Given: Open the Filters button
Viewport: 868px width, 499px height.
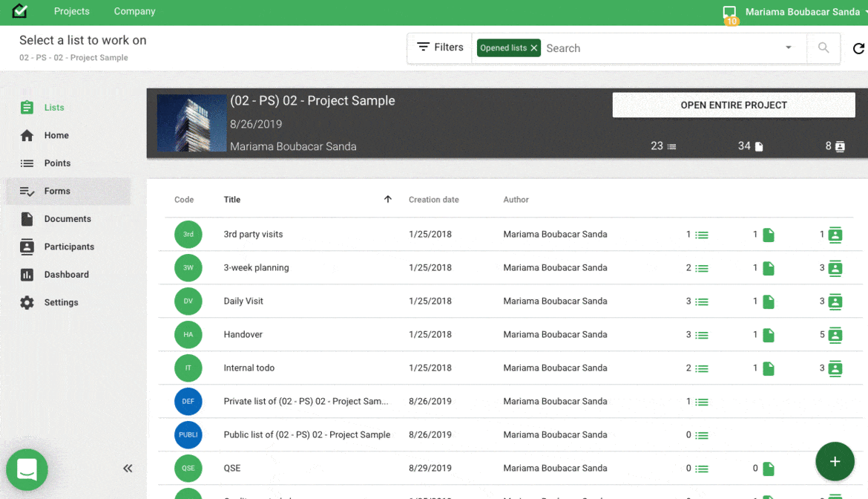Looking at the screenshot, I should click(440, 48).
